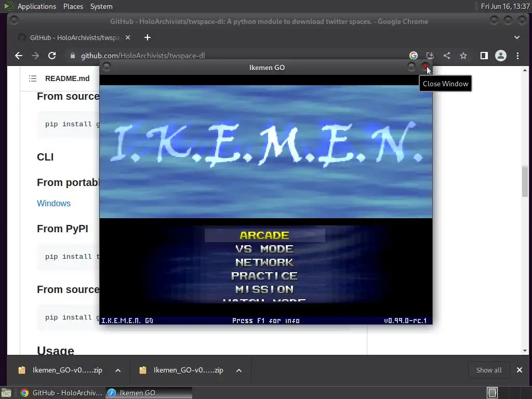Open Google icon in address bar
Screen dimensions: 532x399
413,56
